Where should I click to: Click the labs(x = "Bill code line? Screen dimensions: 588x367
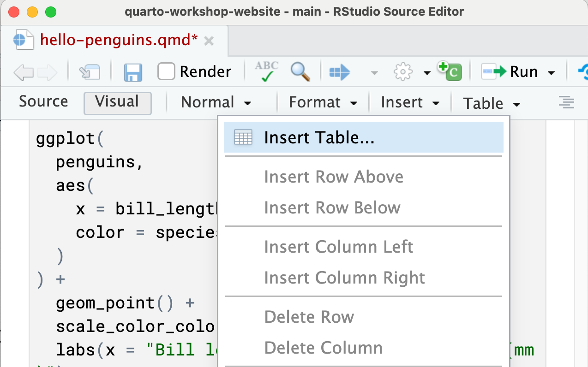pyautogui.click(x=136, y=350)
